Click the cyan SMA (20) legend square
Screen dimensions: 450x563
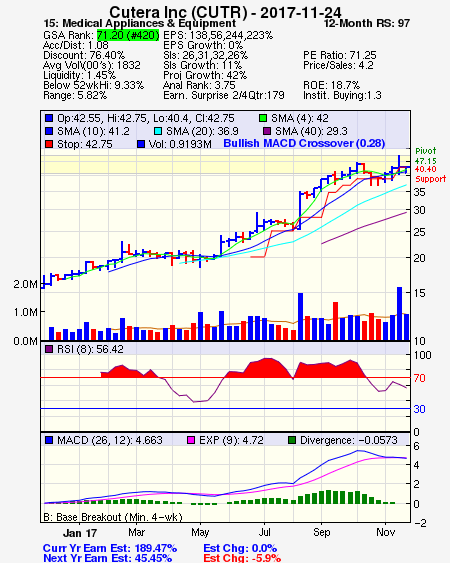click(x=158, y=131)
